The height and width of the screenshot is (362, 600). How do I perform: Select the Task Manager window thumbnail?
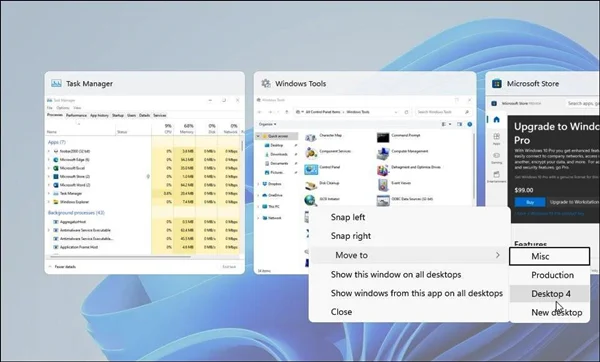point(145,173)
